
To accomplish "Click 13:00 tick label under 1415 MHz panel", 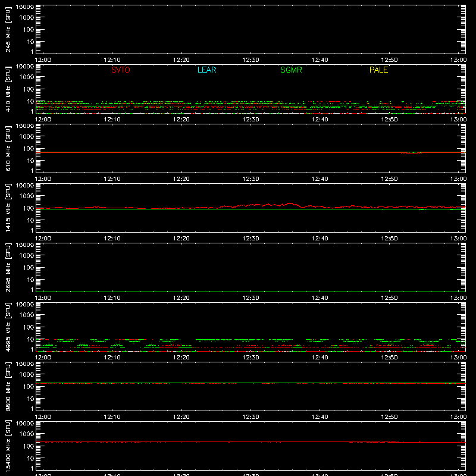I will click(458, 239).
